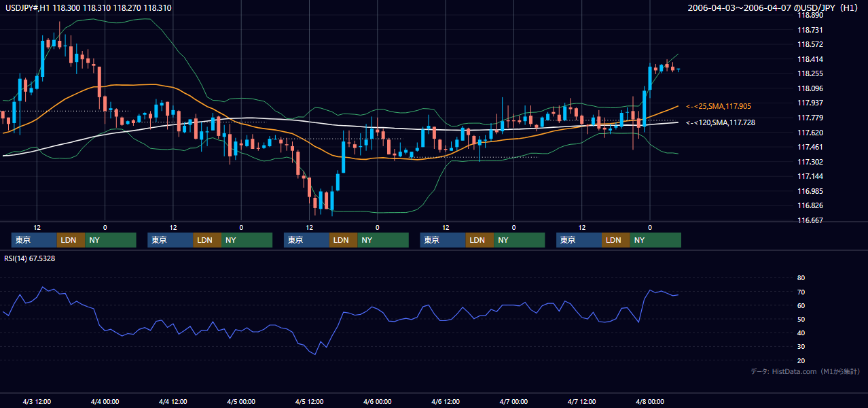Click the RSI scale value 70
Screen dimensions: 868x408
801,292
